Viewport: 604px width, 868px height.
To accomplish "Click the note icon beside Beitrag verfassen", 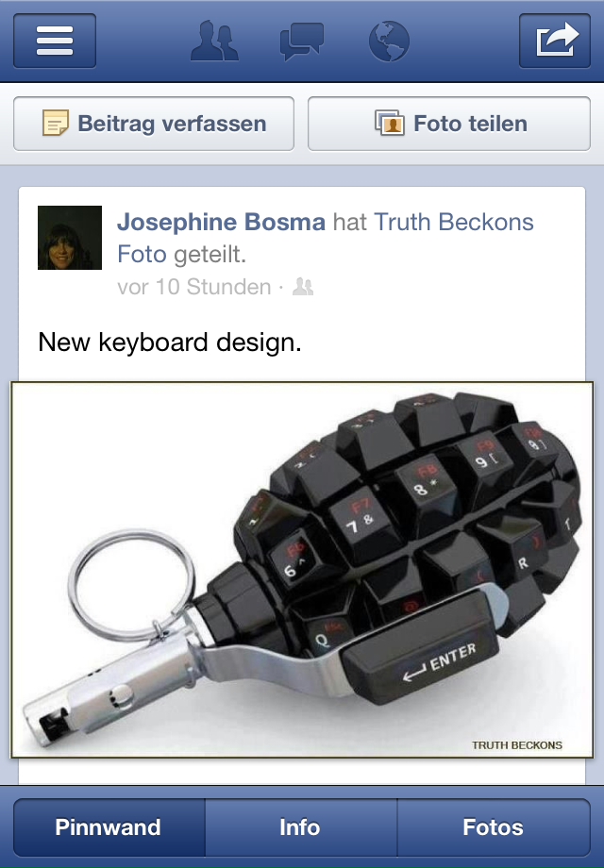I will point(56,123).
